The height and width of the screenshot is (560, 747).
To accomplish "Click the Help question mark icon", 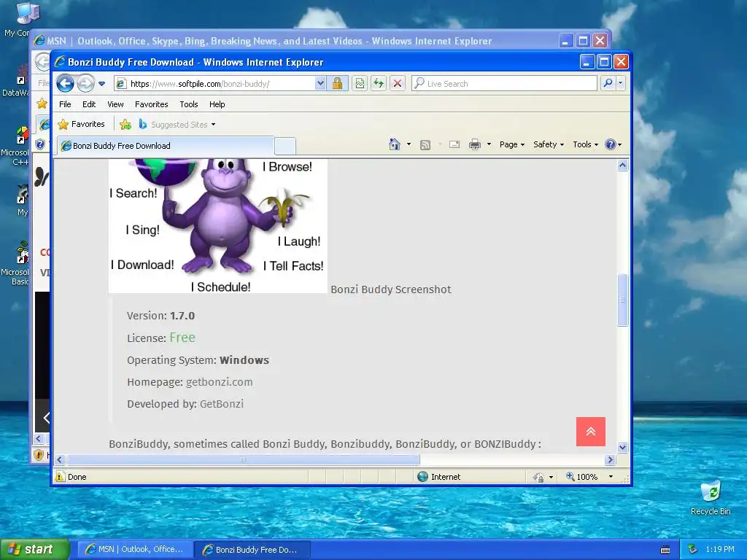I will [x=611, y=144].
